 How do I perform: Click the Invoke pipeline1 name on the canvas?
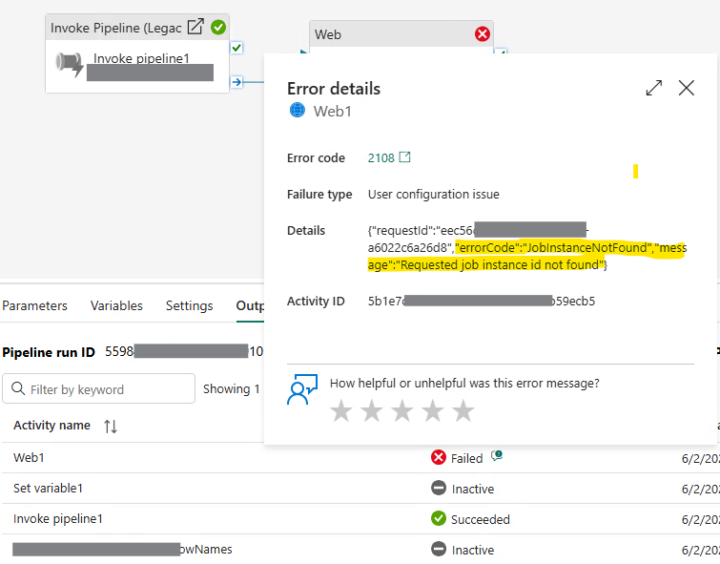click(141, 58)
